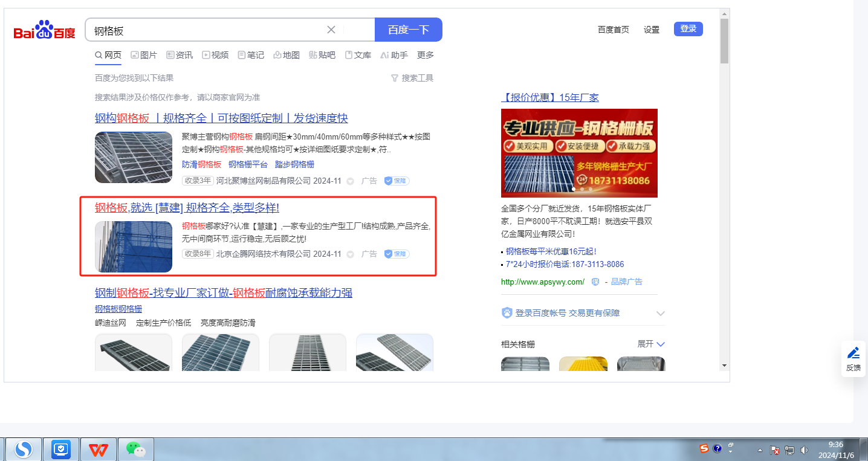
Task: Open the 反馈 feedback button
Action: coord(853,359)
